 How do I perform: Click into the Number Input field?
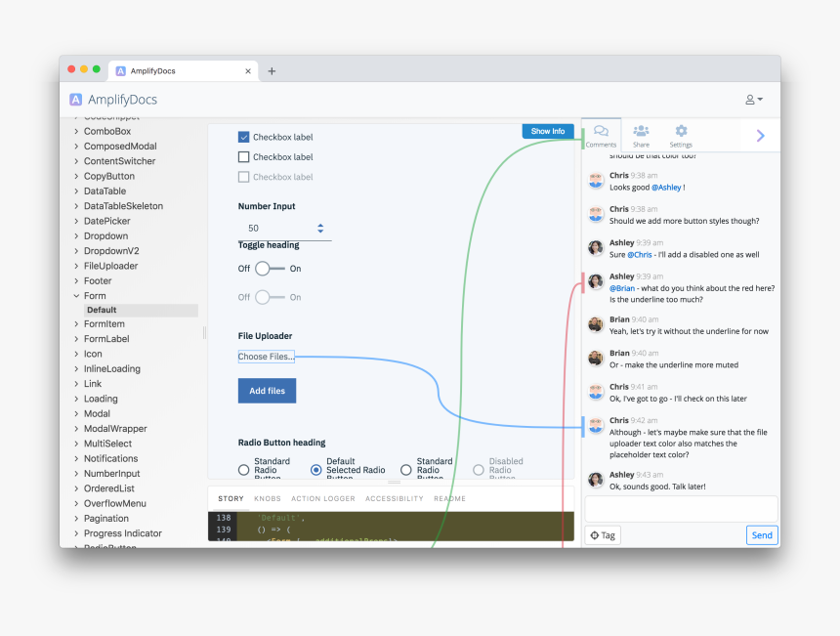[285, 229]
